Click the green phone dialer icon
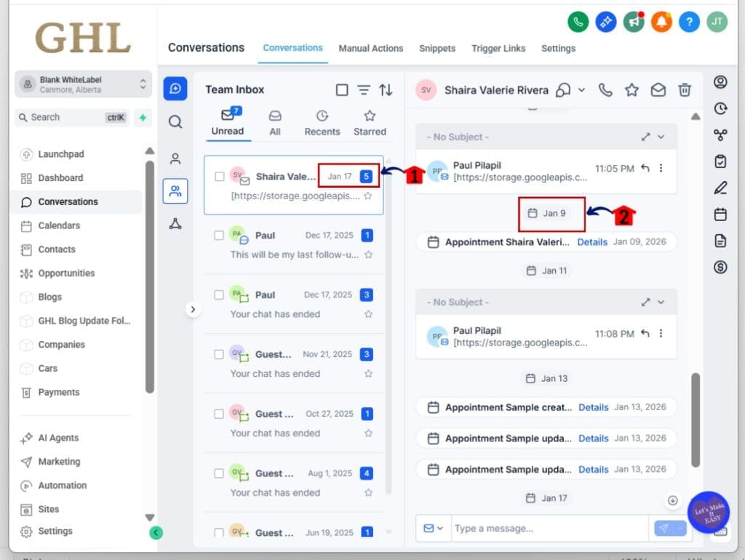The height and width of the screenshot is (560, 745). tap(578, 22)
